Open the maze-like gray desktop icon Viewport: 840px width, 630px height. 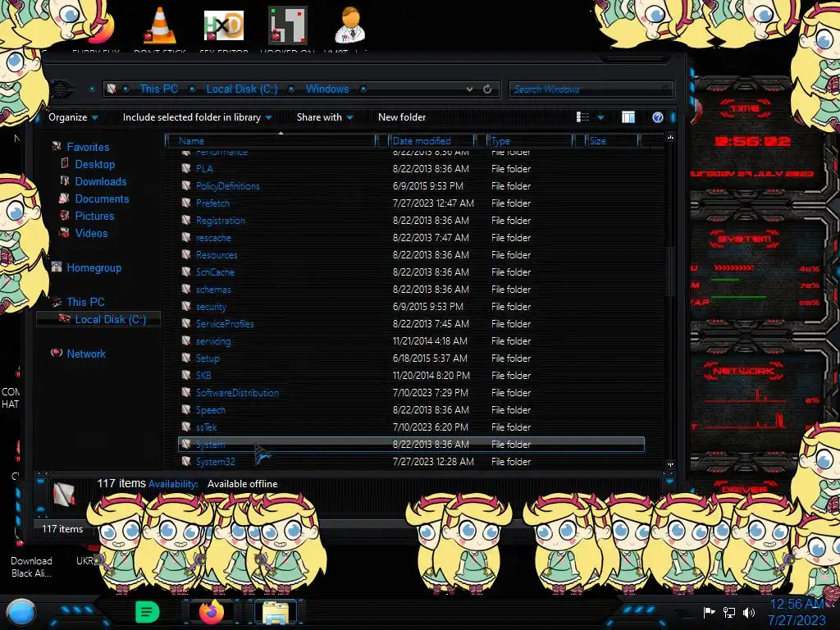coord(288,25)
